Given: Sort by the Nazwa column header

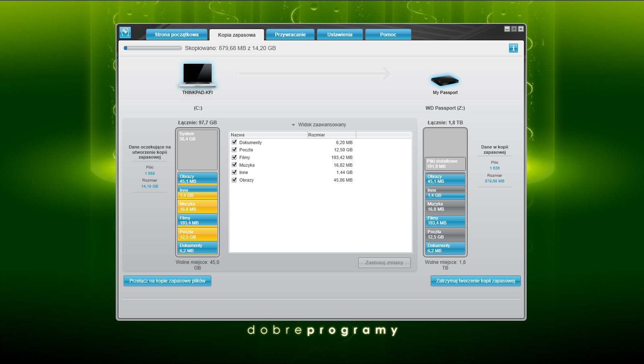Looking at the screenshot, I should (x=268, y=135).
